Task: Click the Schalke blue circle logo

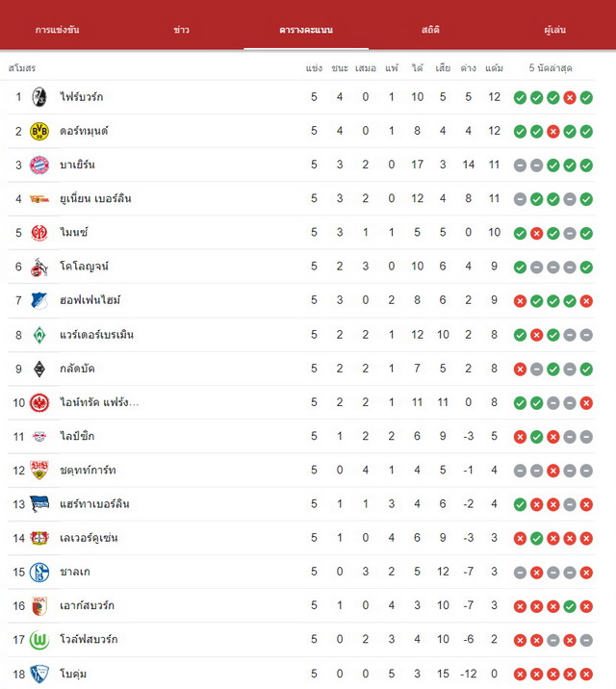Action: [x=39, y=573]
